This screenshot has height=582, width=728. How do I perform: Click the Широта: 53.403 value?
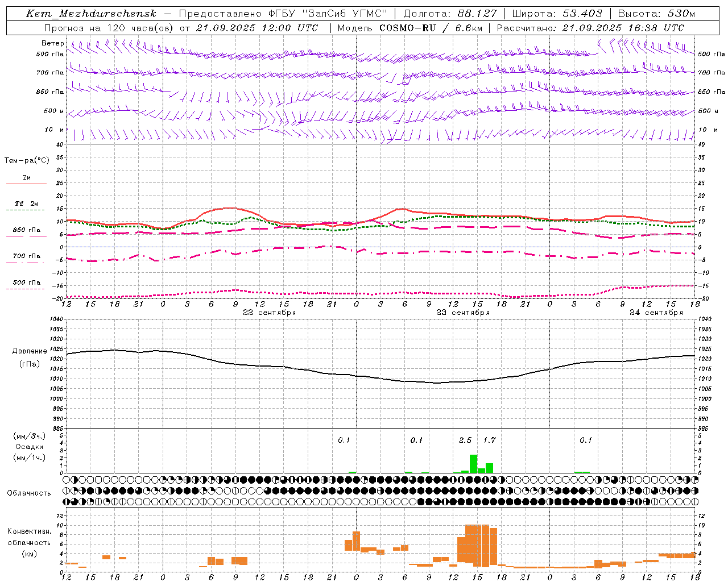pyautogui.click(x=557, y=14)
